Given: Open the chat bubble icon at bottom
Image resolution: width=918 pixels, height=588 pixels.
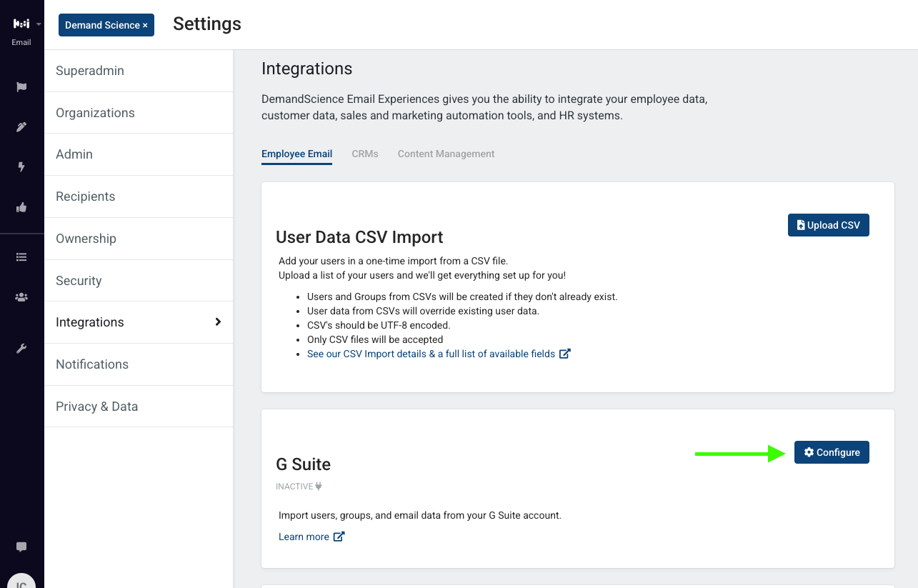Looking at the screenshot, I should [21, 547].
